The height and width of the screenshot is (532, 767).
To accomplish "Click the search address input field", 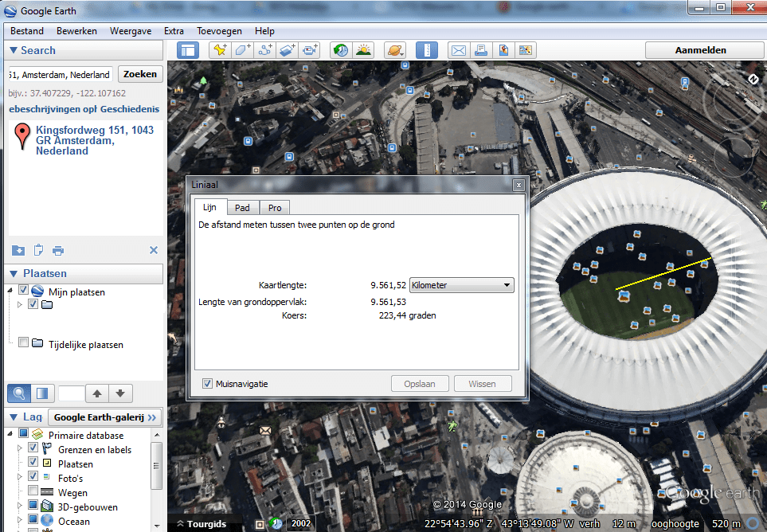I will 61,74.
